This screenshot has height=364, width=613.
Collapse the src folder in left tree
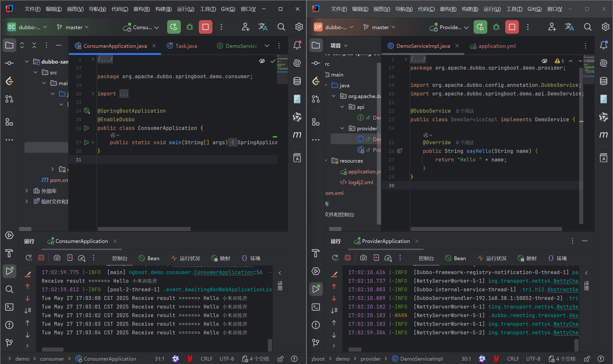(36, 72)
